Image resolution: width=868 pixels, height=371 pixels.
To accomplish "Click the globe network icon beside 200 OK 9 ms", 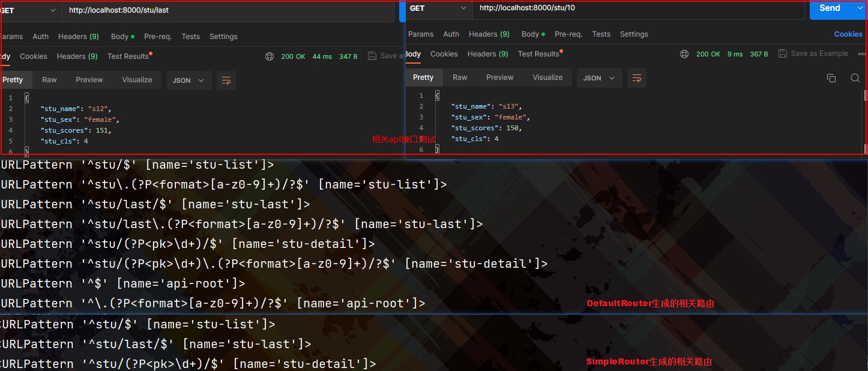I will (x=684, y=54).
